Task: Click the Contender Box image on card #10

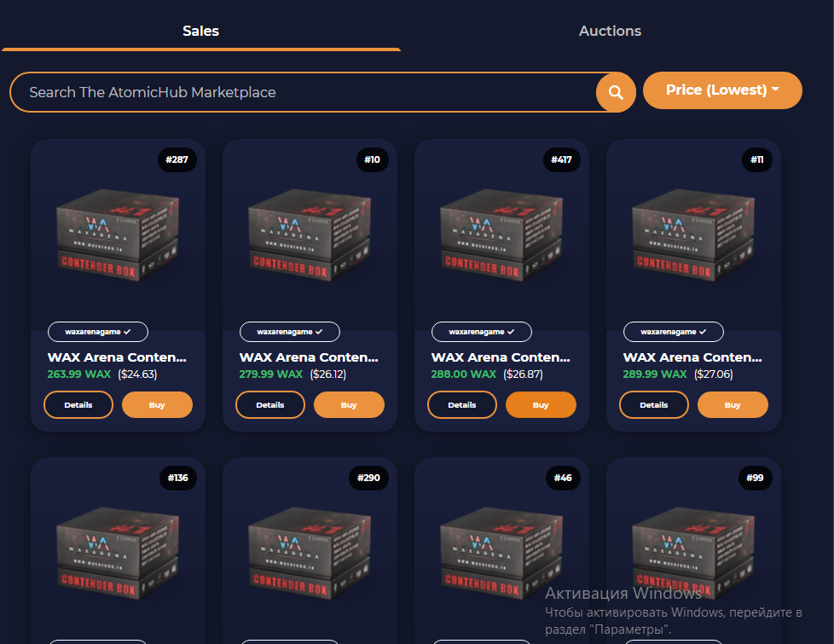Action: (x=310, y=235)
